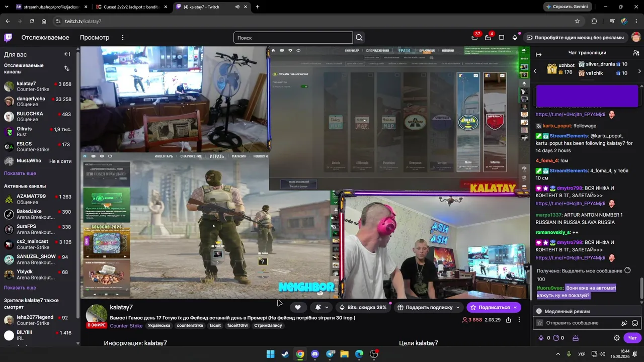Show more followed channels

tap(20, 173)
